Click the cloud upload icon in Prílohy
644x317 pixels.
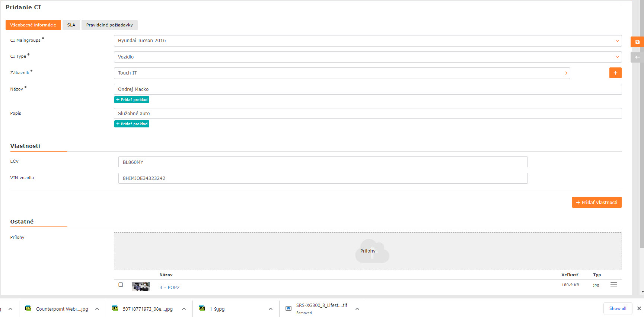pyautogui.click(x=372, y=251)
